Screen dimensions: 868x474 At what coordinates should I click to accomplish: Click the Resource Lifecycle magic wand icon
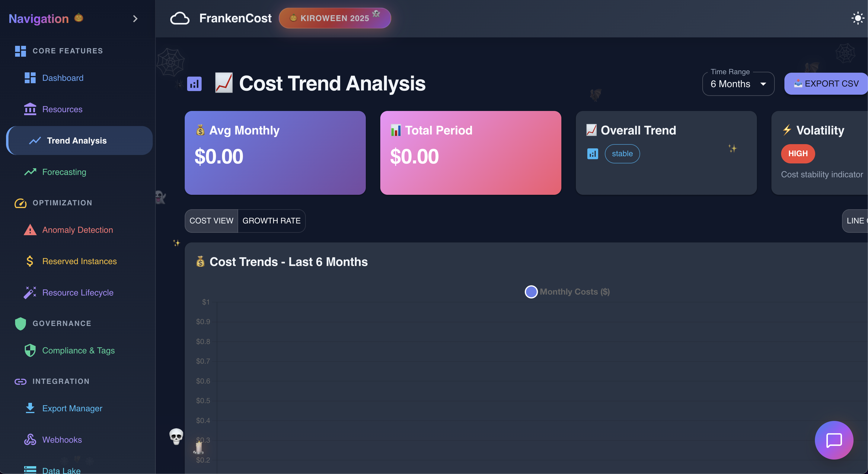(30, 292)
